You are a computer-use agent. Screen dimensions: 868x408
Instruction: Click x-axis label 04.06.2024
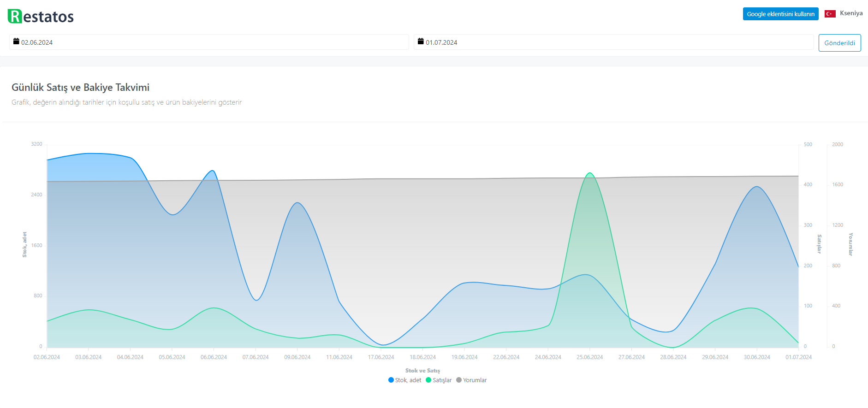(130, 357)
